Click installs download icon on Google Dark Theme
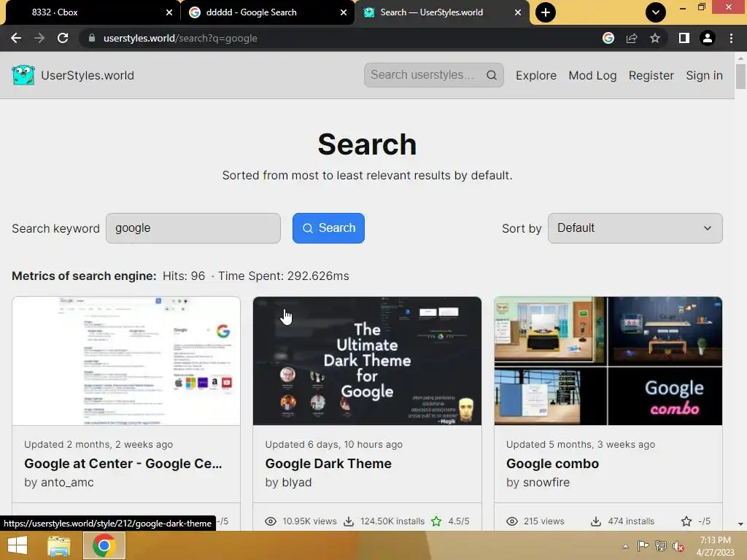 pyautogui.click(x=349, y=521)
